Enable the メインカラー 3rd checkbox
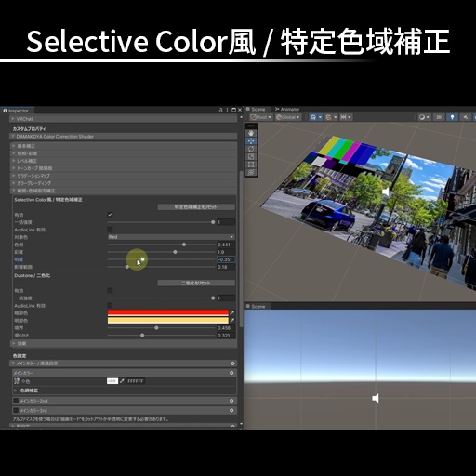 pyautogui.click(x=16, y=410)
